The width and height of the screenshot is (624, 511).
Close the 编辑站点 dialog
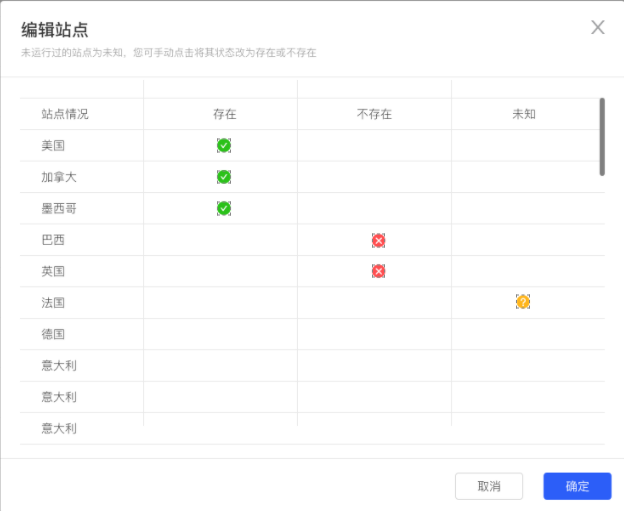coord(598,27)
